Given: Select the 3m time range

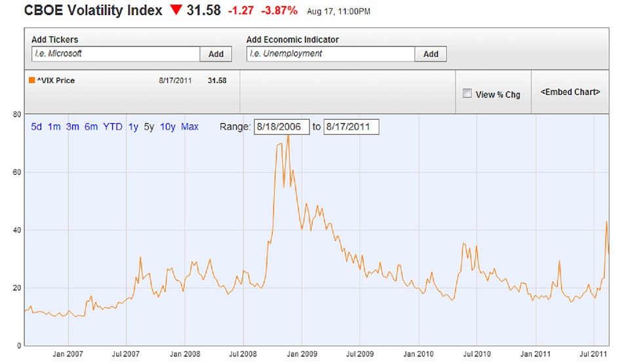Looking at the screenshot, I should click(x=72, y=127).
